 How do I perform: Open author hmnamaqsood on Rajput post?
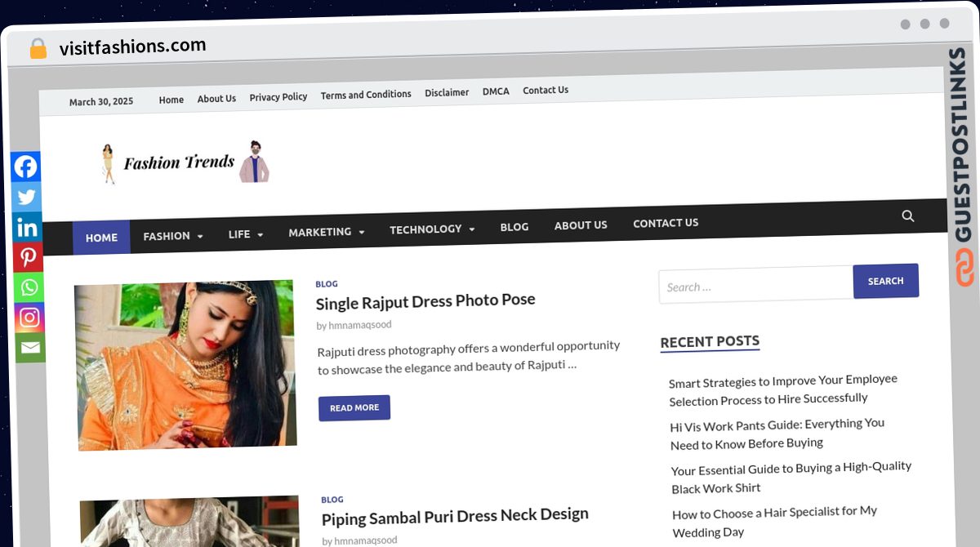coord(360,325)
